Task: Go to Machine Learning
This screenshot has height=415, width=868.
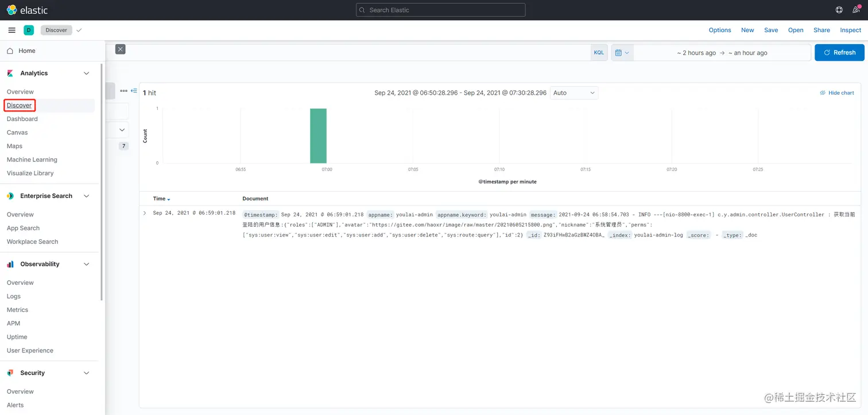Action: tap(32, 160)
